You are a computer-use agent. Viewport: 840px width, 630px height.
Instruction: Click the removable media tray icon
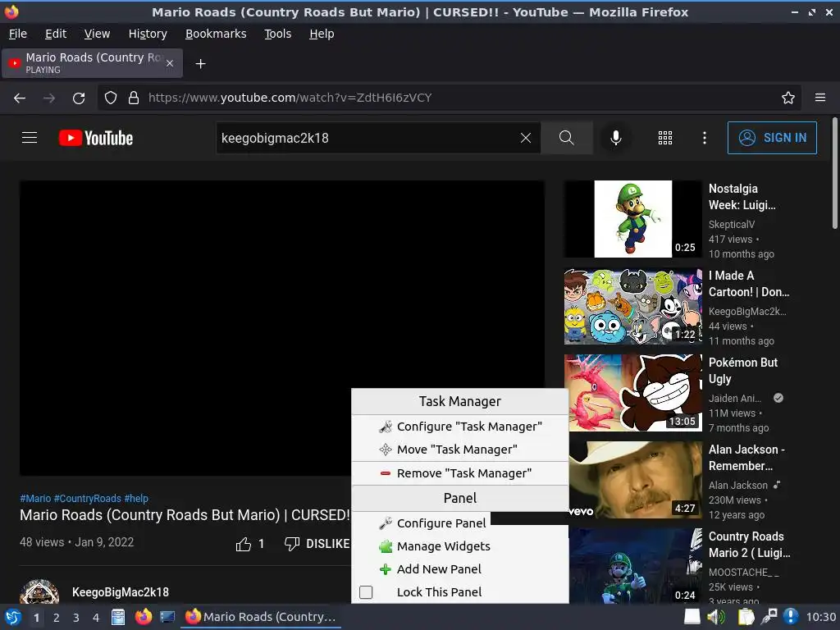(x=692, y=617)
